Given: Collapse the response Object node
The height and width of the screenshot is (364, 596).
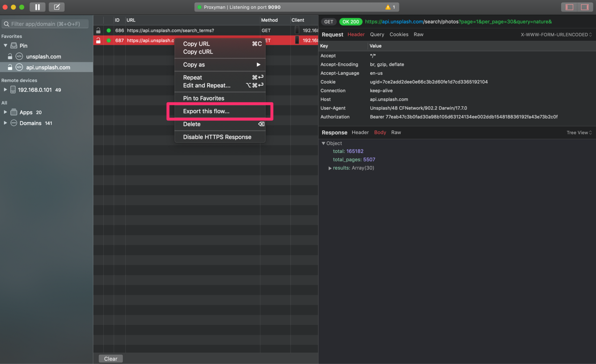Looking at the screenshot, I should coord(323,143).
